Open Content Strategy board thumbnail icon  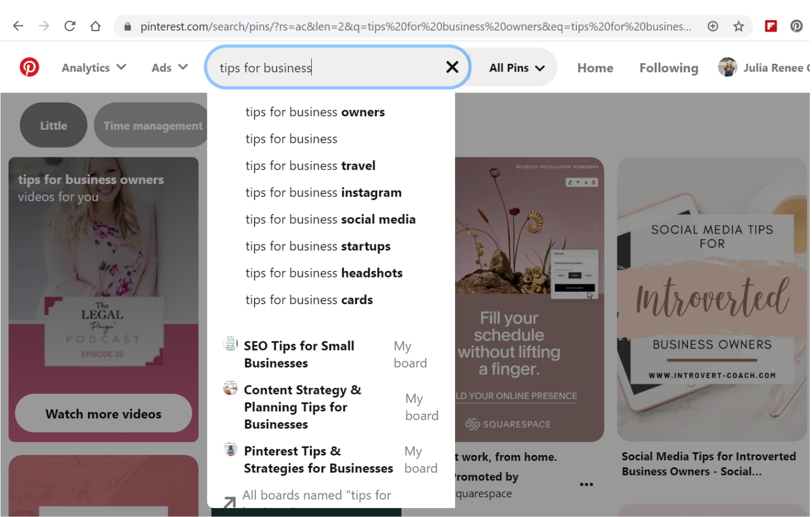click(230, 388)
